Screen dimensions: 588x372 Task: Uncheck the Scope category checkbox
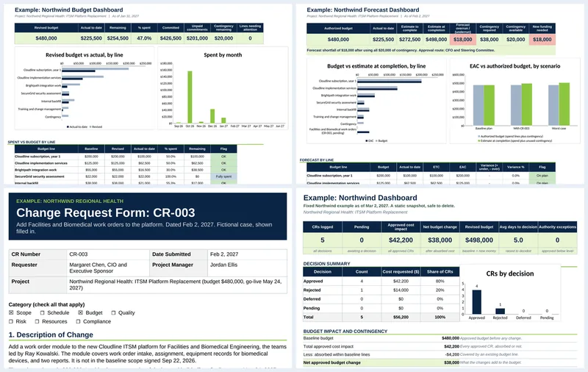(x=11, y=312)
